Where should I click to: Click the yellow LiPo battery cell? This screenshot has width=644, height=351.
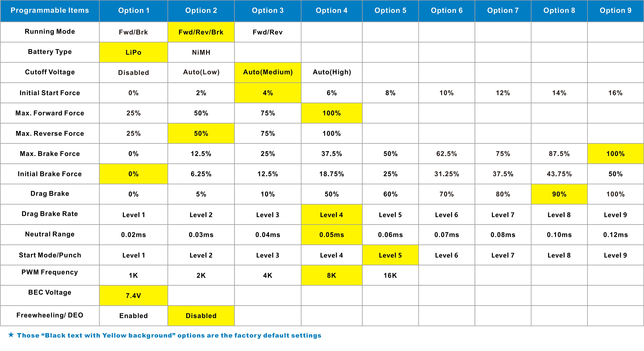pyautogui.click(x=134, y=52)
